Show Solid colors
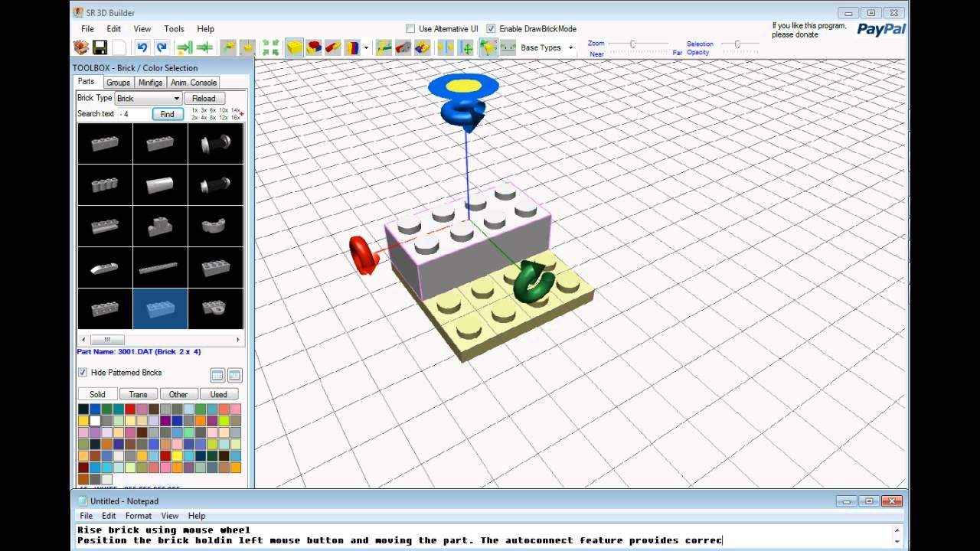The height and width of the screenshot is (551, 980). (x=97, y=394)
